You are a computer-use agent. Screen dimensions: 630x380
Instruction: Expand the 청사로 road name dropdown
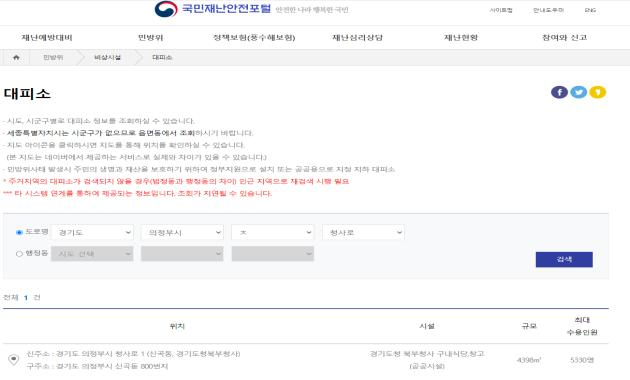[x=363, y=233]
